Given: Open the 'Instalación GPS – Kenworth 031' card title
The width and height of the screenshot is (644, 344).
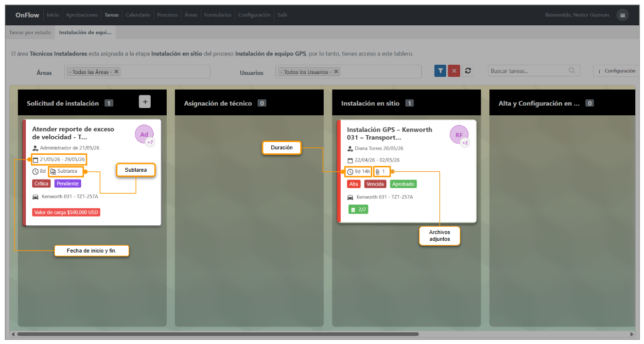Looking at the screenshot, I should (x=389, y=133).
